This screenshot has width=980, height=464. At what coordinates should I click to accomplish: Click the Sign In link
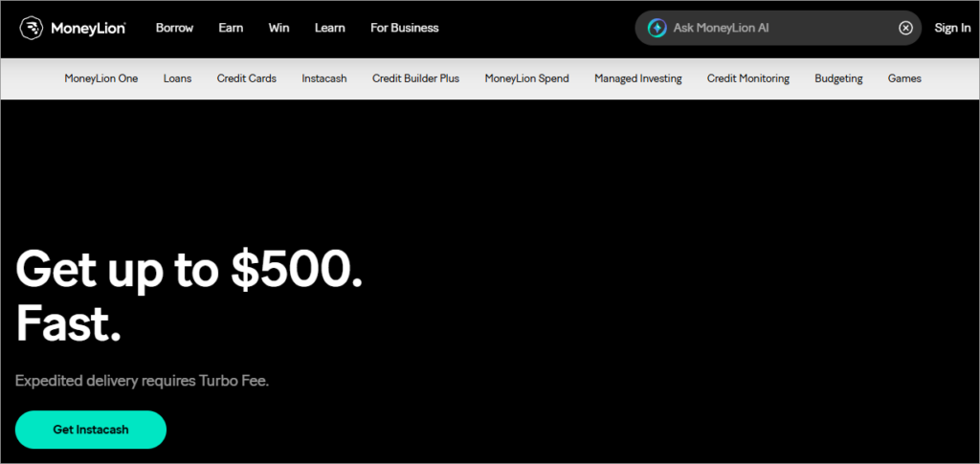coord(952,28)
